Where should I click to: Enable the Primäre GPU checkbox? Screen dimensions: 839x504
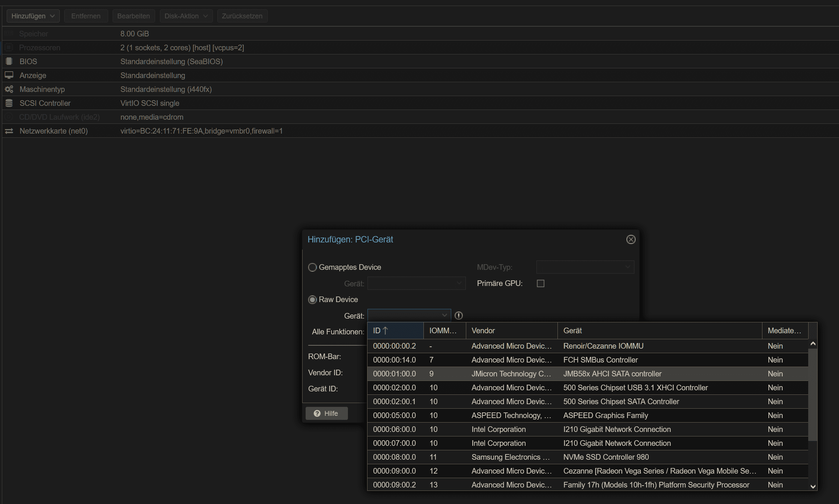pos(541,283)
